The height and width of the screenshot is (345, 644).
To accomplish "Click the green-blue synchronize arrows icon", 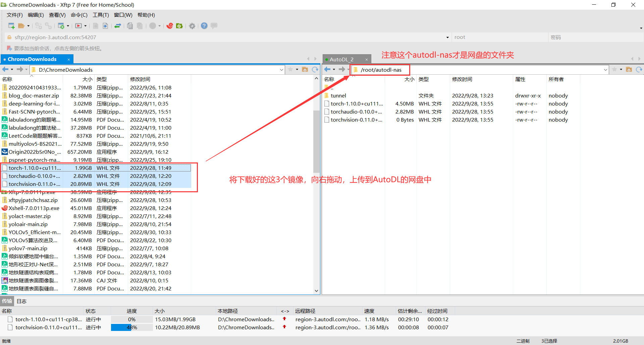I will click(118, 26).
